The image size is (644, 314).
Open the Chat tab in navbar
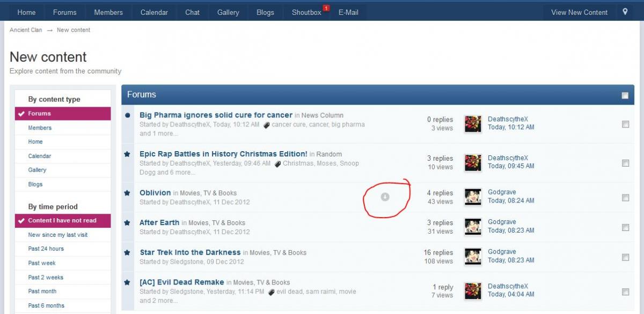193,12
